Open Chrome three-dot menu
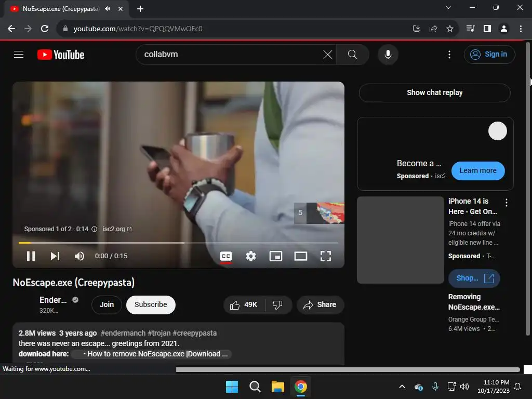Image resolution: width=532 pixels, height=399 pixels. coord(521,29)
